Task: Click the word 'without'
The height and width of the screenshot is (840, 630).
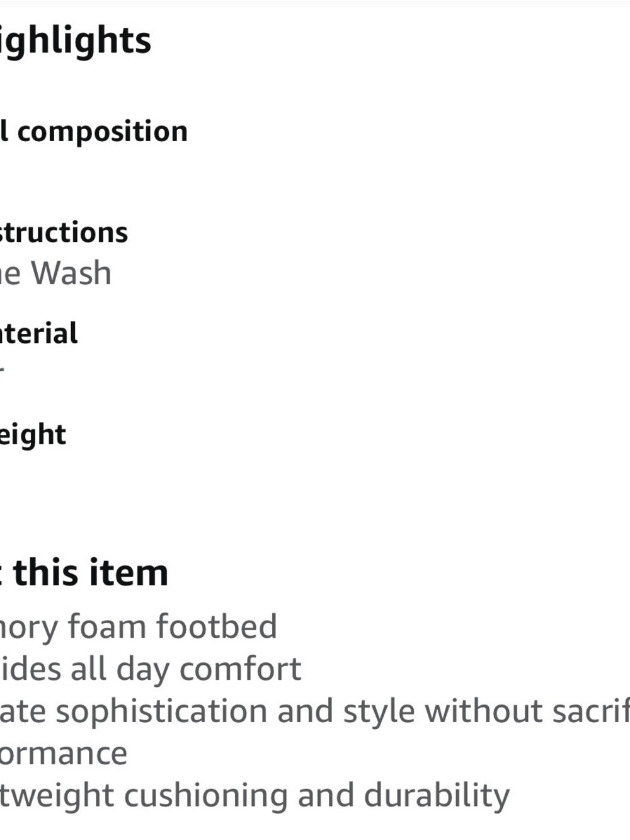Action: (x=483, y=711)
